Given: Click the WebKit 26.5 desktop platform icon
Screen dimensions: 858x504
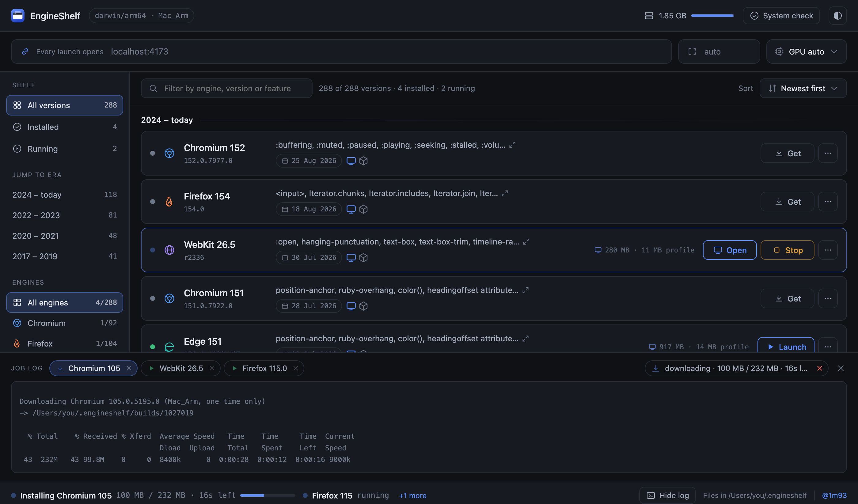Looking at the screenshot, I should [351, 257].
